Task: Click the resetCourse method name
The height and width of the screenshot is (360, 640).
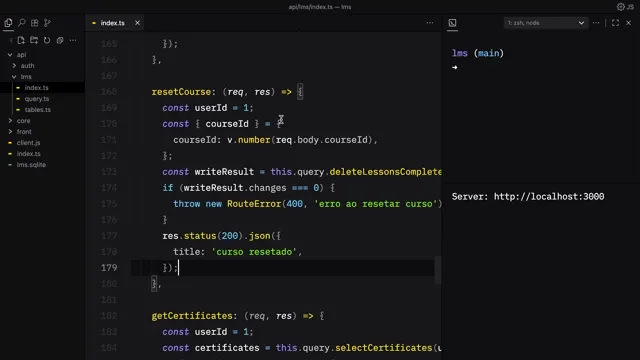Action: (x=181, y=91)
